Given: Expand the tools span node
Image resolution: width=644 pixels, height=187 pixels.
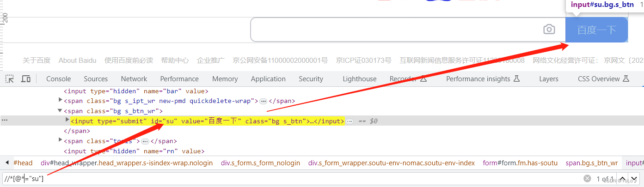Looking at the screenshot, I should point(60,140).
